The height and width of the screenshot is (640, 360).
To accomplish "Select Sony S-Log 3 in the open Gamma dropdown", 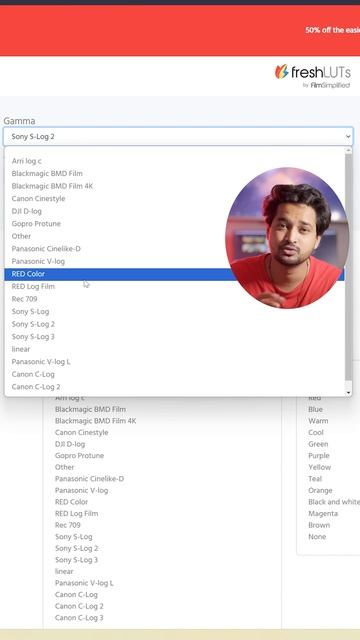I will [174, 337].
